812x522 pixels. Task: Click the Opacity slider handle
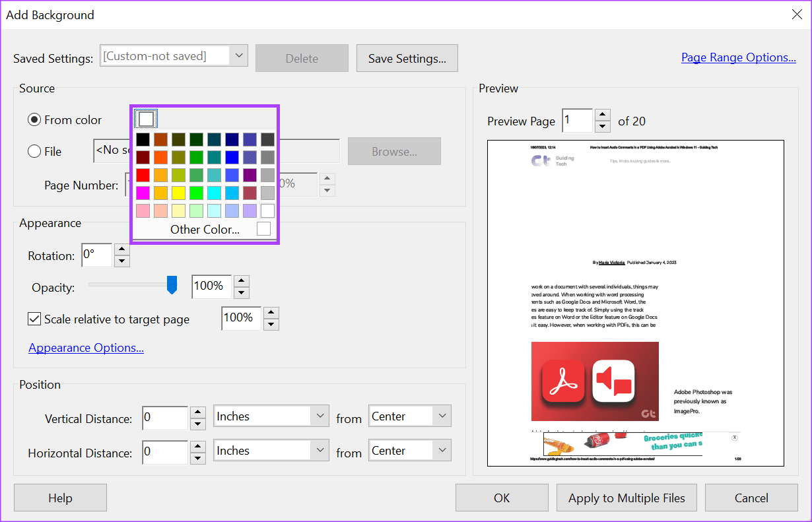172,285
